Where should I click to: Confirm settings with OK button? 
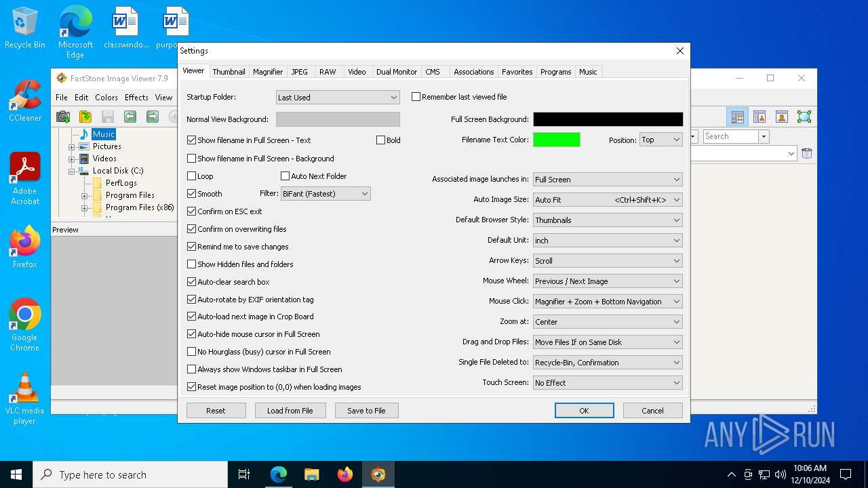pos(584,411)
